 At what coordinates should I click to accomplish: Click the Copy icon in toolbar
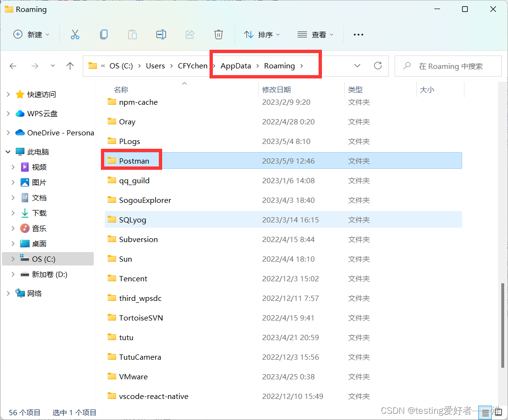tap(104, 34)
